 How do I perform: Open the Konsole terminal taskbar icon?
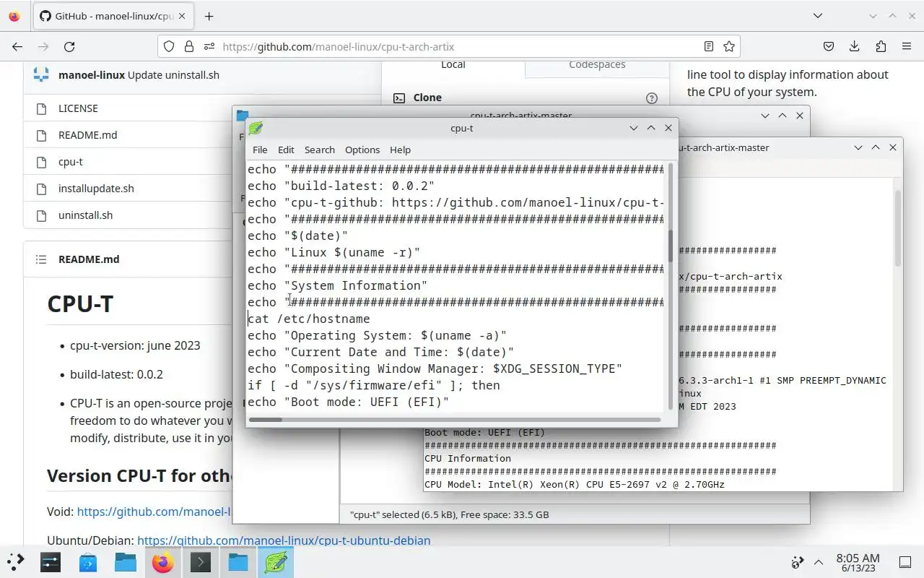(x=201, y=562)
